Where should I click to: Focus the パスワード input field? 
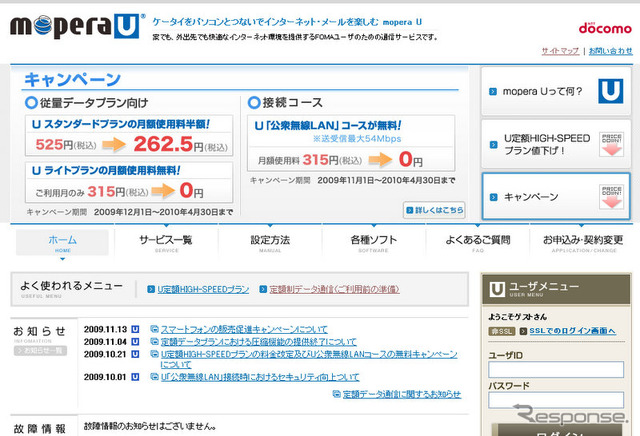click(556, 400)
